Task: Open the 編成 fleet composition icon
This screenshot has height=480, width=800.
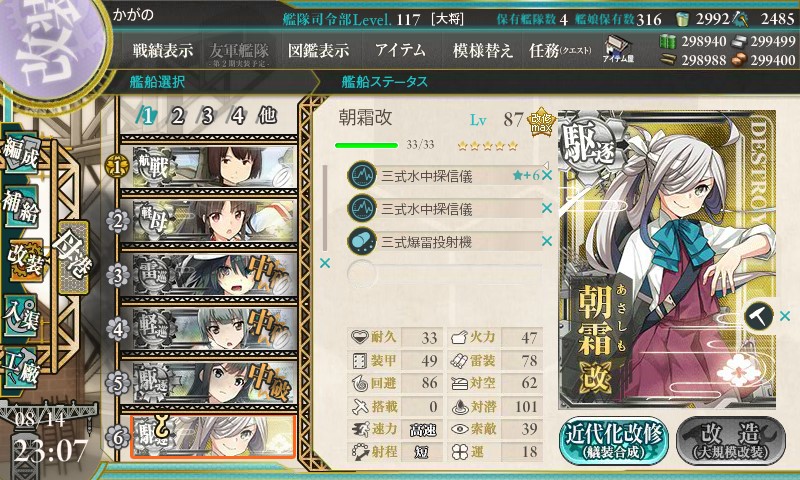Action: (22, 154)
